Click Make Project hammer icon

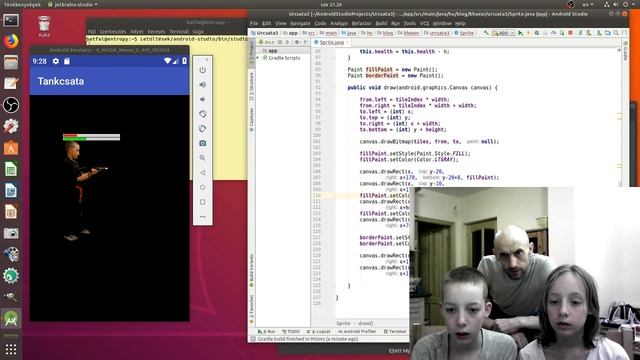[486, 33]
